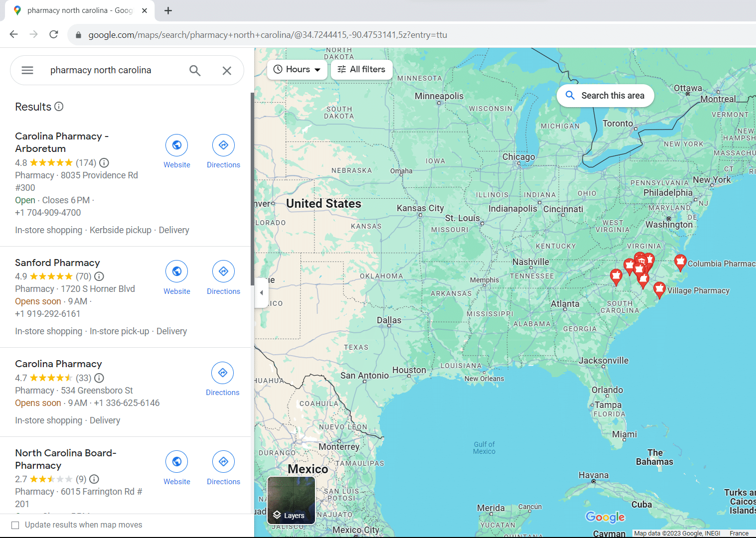Open a new browser tab
This screenshot has width=756, height=538.
[x=168, y=10]
